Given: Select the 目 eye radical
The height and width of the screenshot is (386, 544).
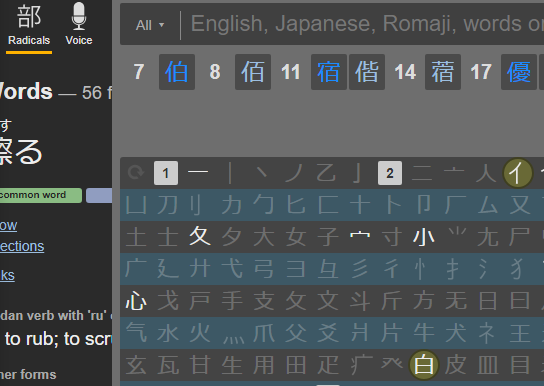Looking at the screenshot, I should 520,365.
